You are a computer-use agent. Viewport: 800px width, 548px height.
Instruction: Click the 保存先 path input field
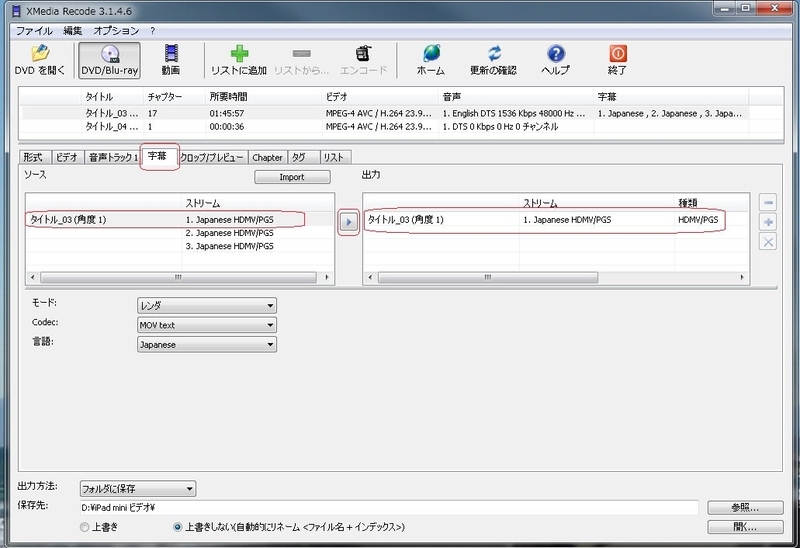pyautogui.click(x=389, y=508)
